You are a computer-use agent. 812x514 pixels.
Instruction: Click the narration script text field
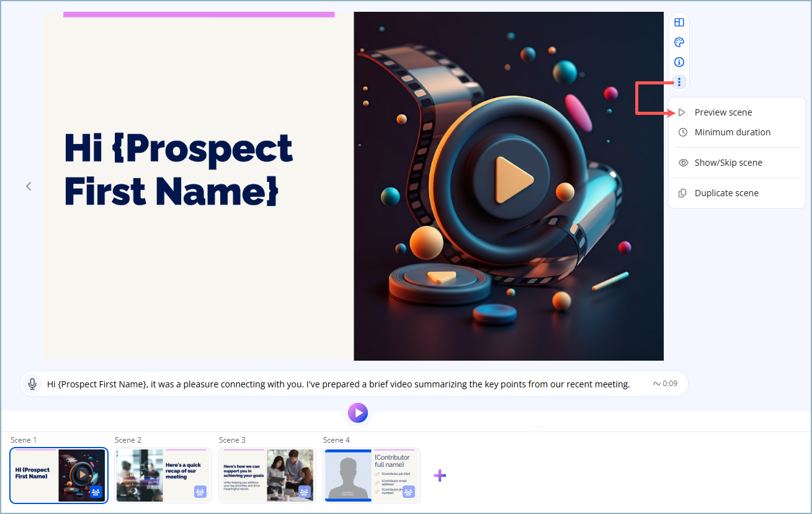[x=338, y=384]
